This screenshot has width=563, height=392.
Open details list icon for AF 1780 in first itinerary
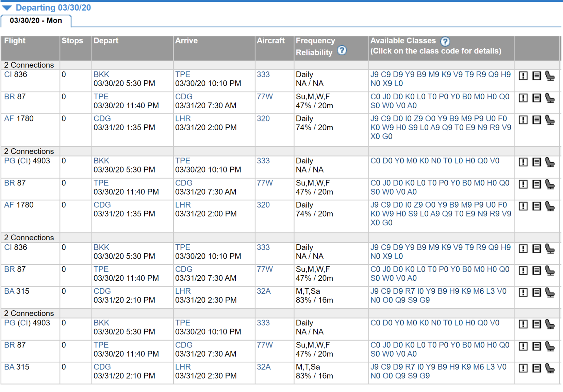point(537,120)
